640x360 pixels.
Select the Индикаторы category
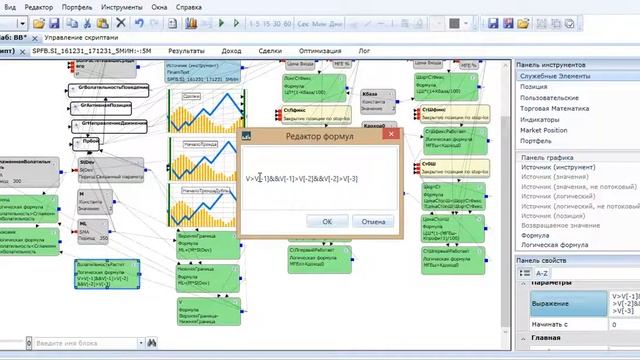point(540,120)
